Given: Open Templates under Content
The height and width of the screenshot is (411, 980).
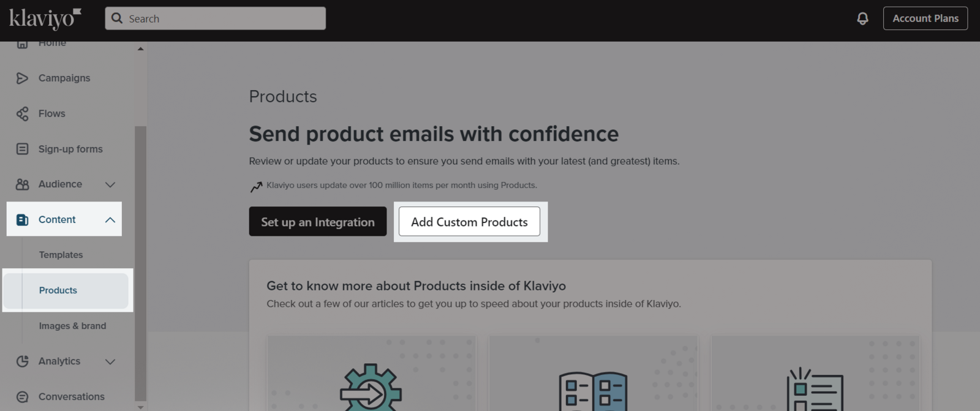Looking at the screenshot, I should click(61, 255).
